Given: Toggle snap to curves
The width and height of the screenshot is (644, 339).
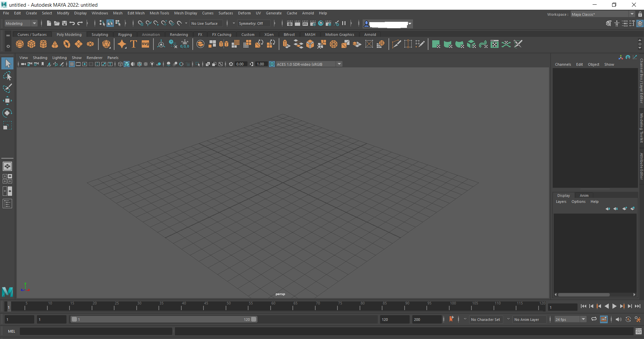Looking at the screenshot, I should (148, 23).
